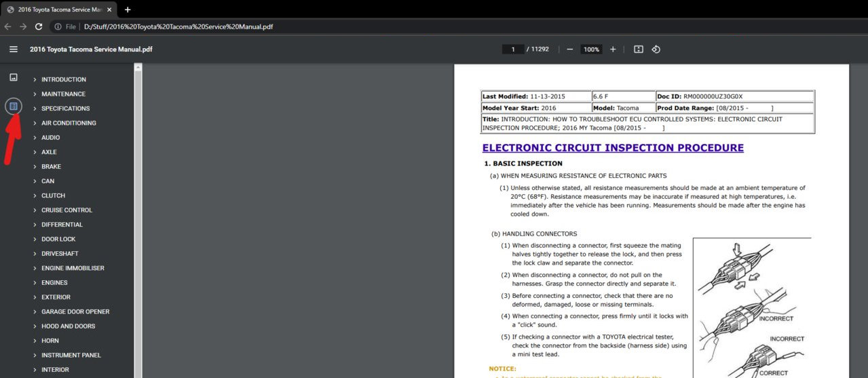This screenshot has width=868, height=378.
Task: Select the 2016 Toyota Tacoma Service Manual tab
Action: (x=59, y=10)
